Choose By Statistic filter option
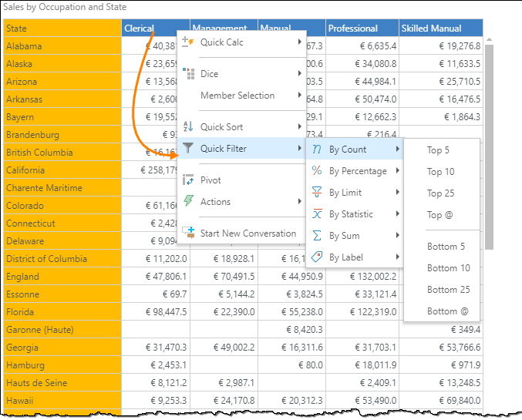The width and height of the screenshot is (522, 420). (x=355, y=214)
